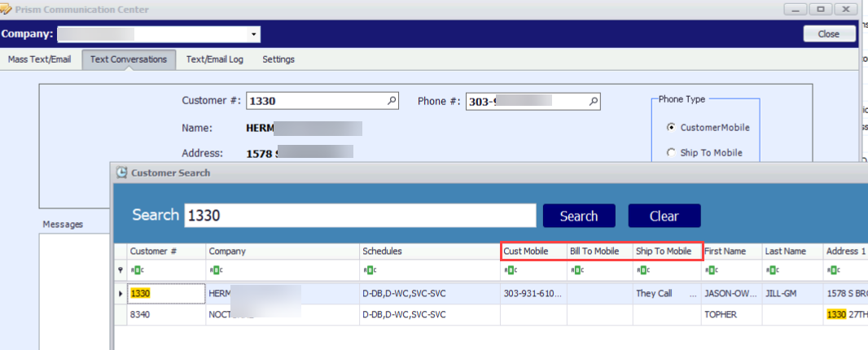Sort by Company column header

[283, 251]
